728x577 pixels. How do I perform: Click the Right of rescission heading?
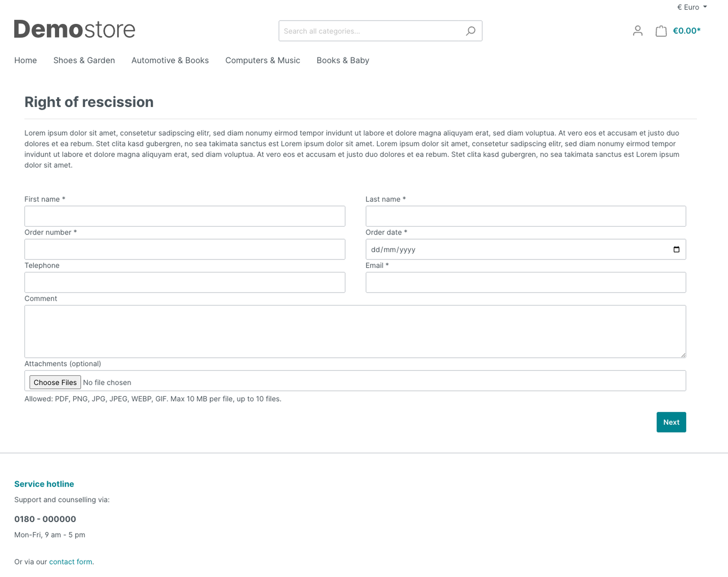(89, 102)
